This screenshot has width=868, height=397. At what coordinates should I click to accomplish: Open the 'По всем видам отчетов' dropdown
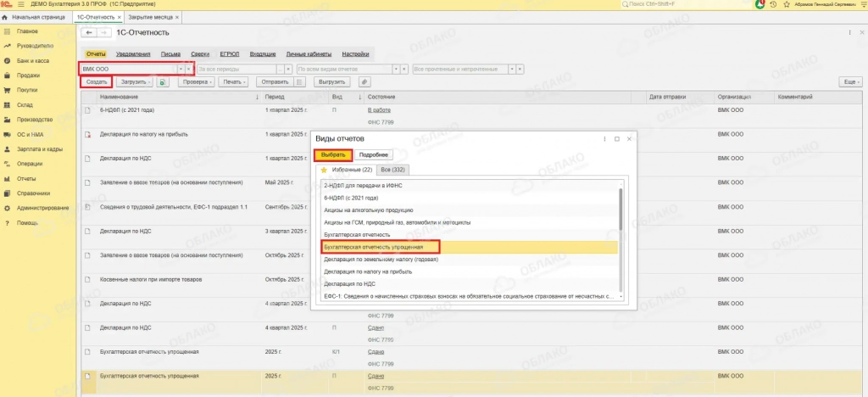(397, 70)
